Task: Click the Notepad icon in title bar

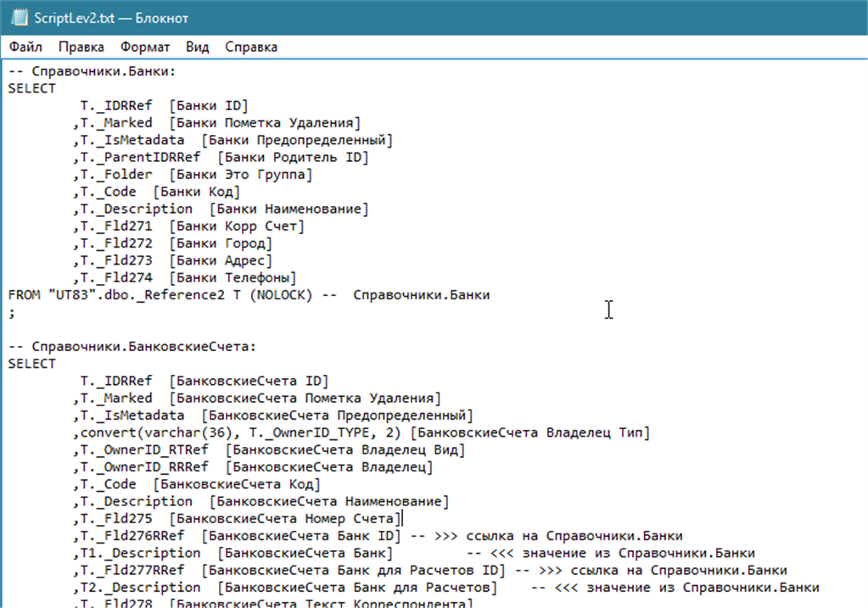Action: 20,18
